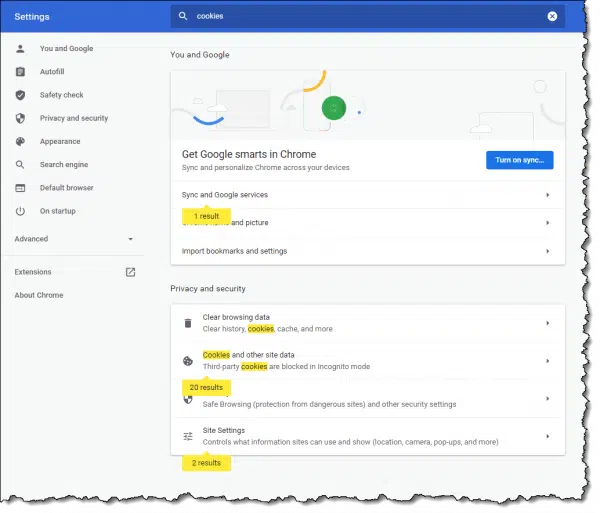The image size is (600, 513).
Task: Expand the Import bookmarks and settings arrow
Action: coord(548,251)
